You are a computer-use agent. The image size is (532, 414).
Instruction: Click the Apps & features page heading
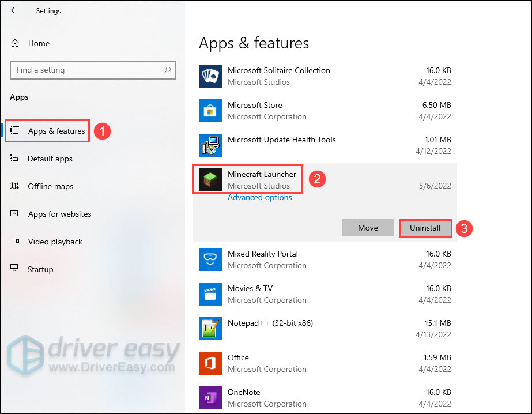pos(254,43)
